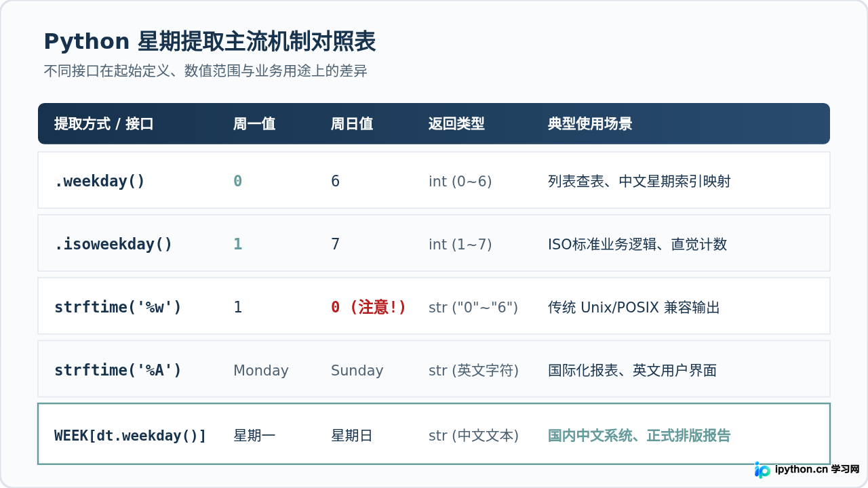Click the ".isoweekday()" method name cell
868x488 pixels.
[113, 244]
